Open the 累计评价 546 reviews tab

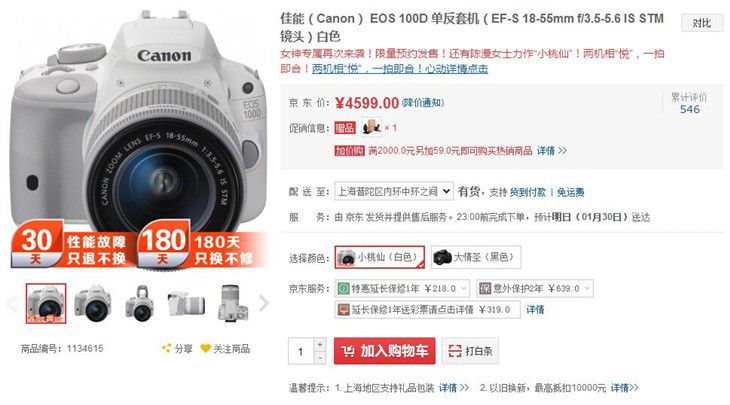689,103
